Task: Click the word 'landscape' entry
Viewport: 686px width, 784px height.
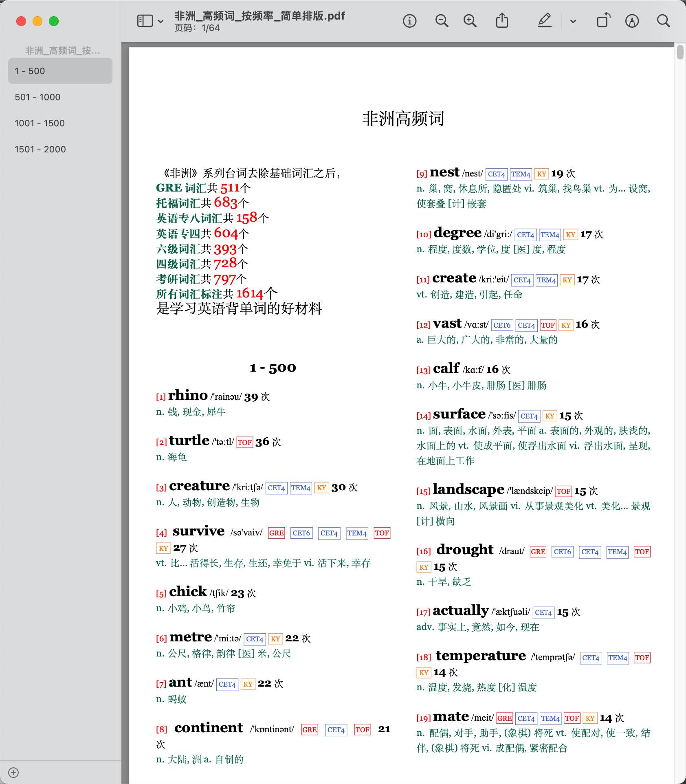Action: 468,489
